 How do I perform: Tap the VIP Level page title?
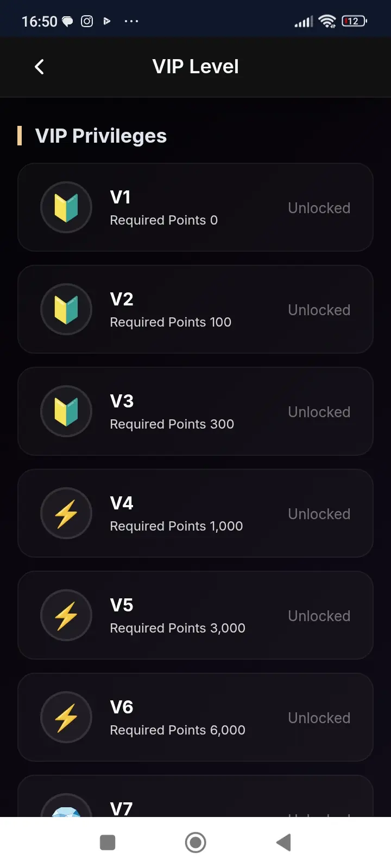click(x=195, y=67)
